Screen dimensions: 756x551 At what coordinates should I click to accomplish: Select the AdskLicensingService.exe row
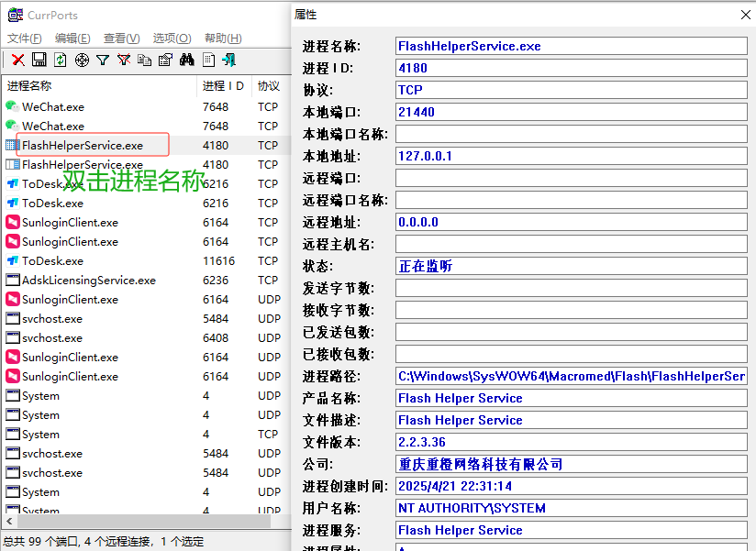click(147, 281)
